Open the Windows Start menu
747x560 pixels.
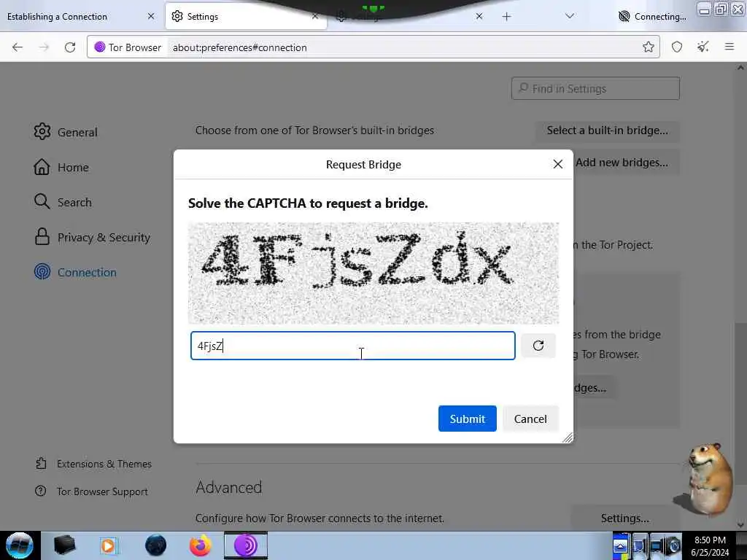(19, 545)
